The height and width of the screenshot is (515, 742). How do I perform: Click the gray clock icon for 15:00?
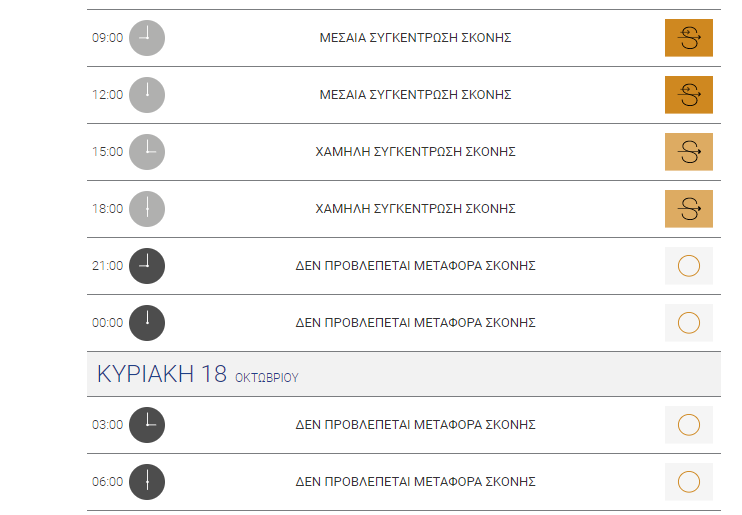click(147, 152)
